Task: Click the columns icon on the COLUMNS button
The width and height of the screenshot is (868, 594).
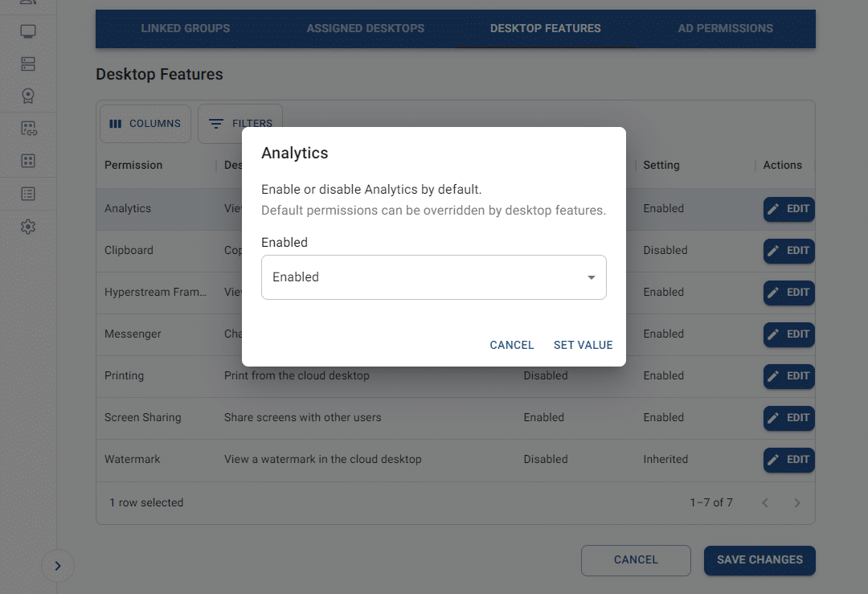Action: click(x=117, y=124)
